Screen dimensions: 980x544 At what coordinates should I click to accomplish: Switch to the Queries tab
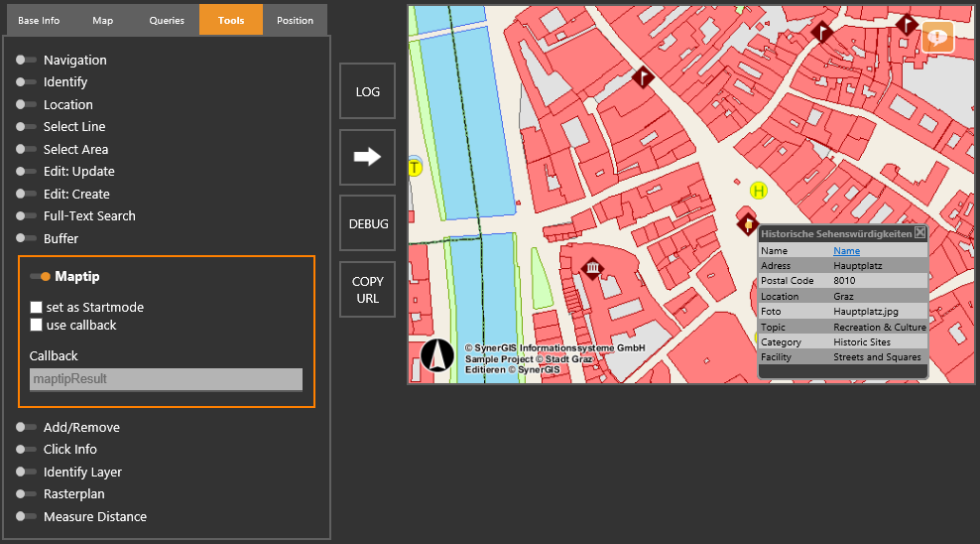point(167,20)
